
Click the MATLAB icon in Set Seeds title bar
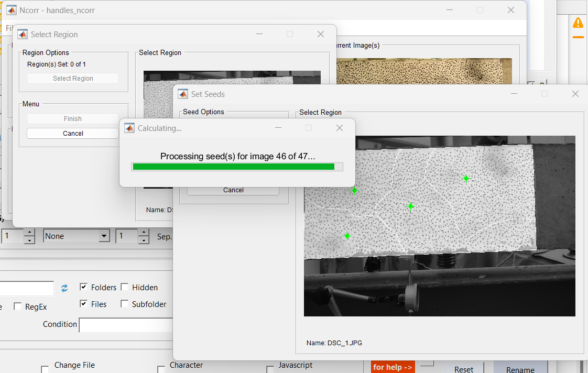click(x=183, y=94)
